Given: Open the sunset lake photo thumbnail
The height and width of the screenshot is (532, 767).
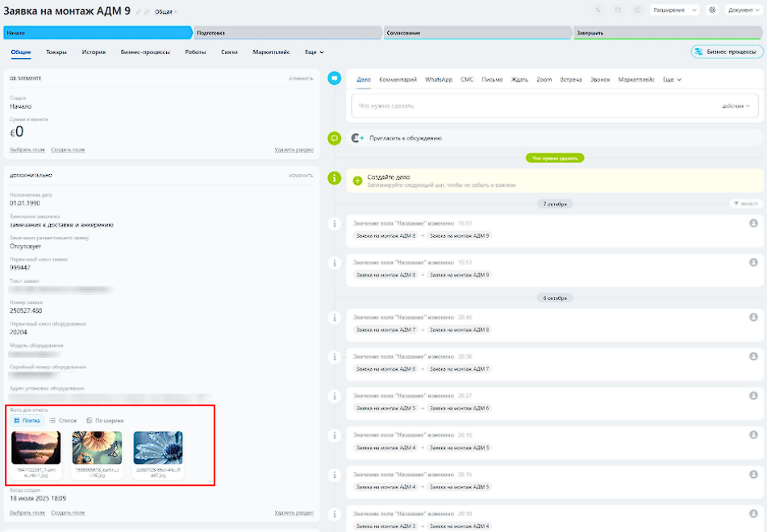Looking at the screenshot, I should coord(36,447).
